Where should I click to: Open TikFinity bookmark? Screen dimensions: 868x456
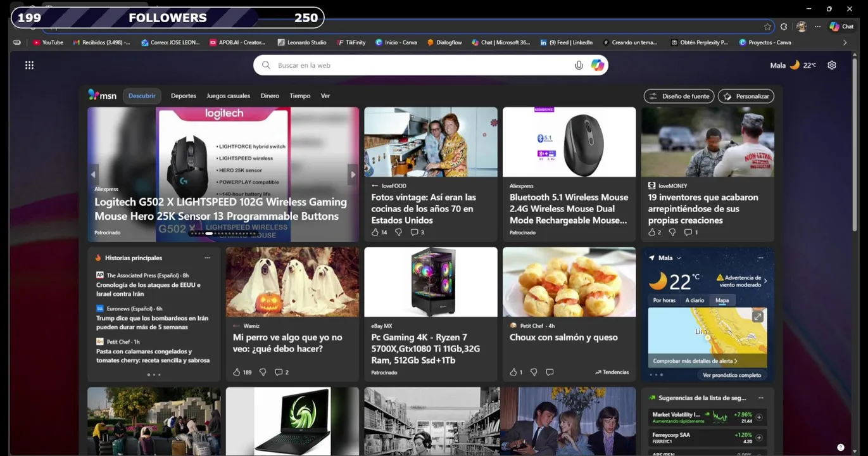click(x=351, y=42)
